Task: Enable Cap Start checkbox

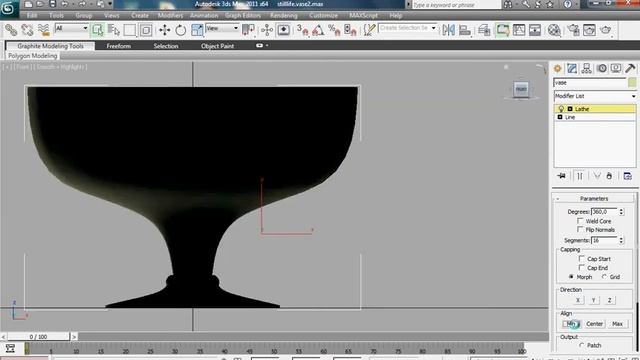Action: [x=582, y=259]
